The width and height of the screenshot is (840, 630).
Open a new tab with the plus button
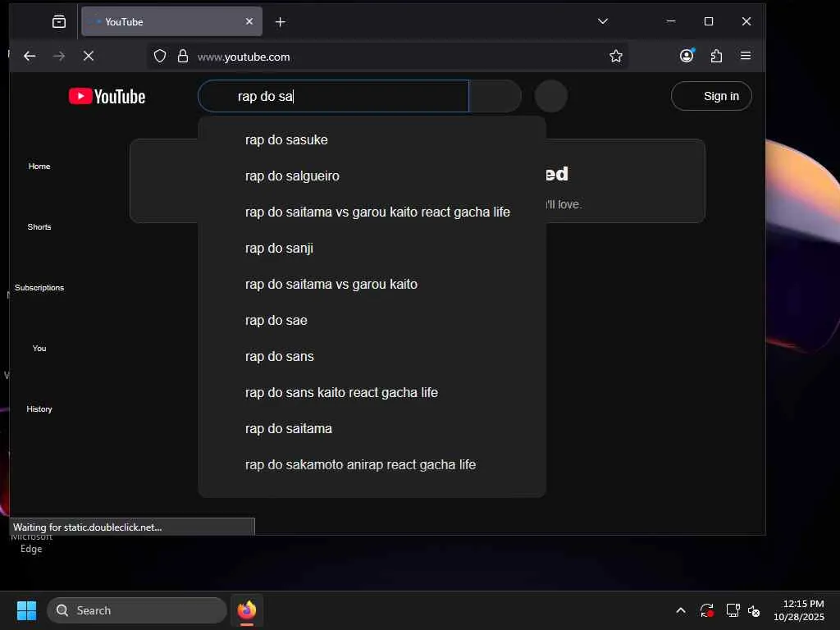(281, 22)
